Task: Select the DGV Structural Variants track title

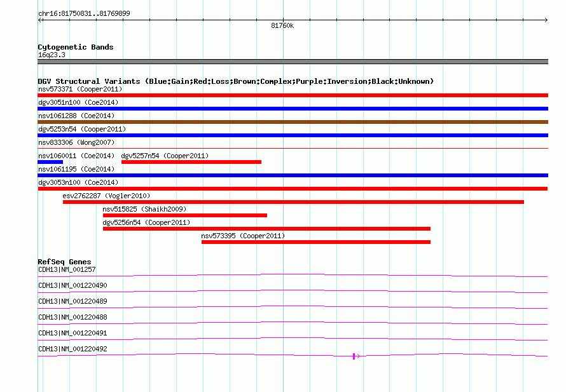Action: pyautogui.click(x=236, y=81)
